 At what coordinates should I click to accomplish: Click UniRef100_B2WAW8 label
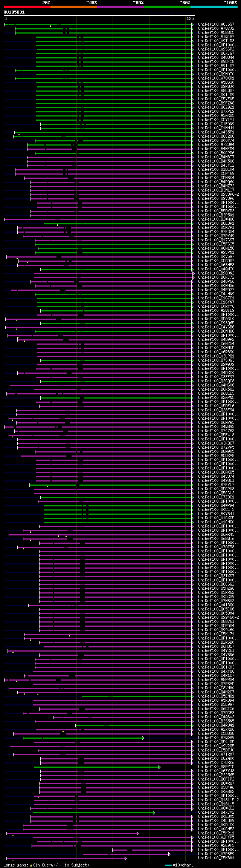(x=216, y=219)
